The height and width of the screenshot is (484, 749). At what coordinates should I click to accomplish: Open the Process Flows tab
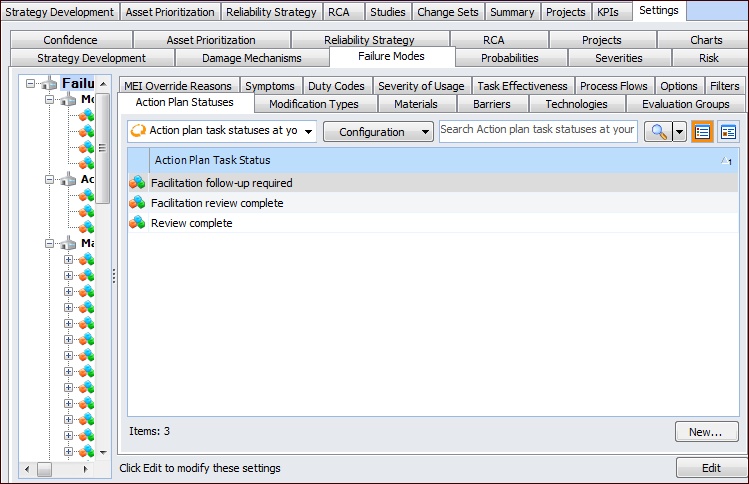(614, 86)
